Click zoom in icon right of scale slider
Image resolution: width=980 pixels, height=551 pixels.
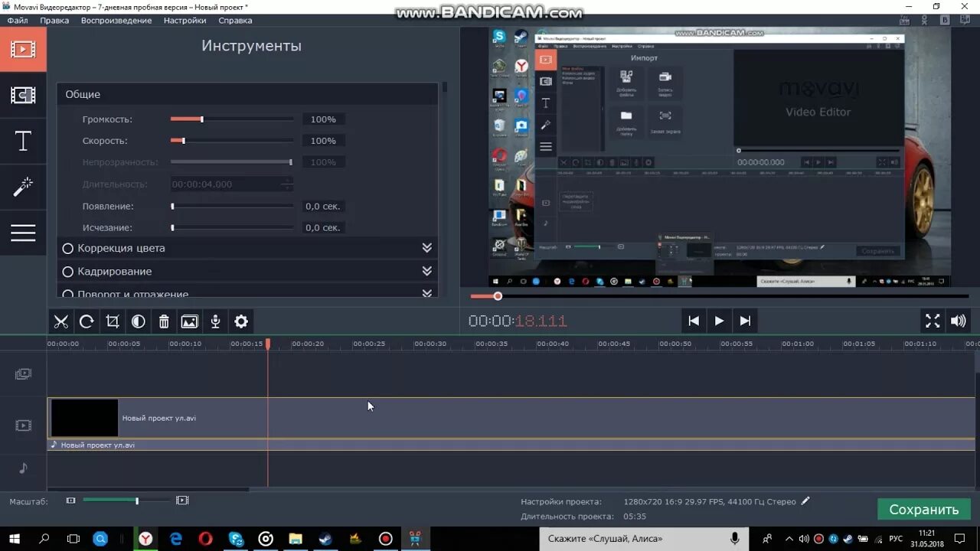[182, 500]
